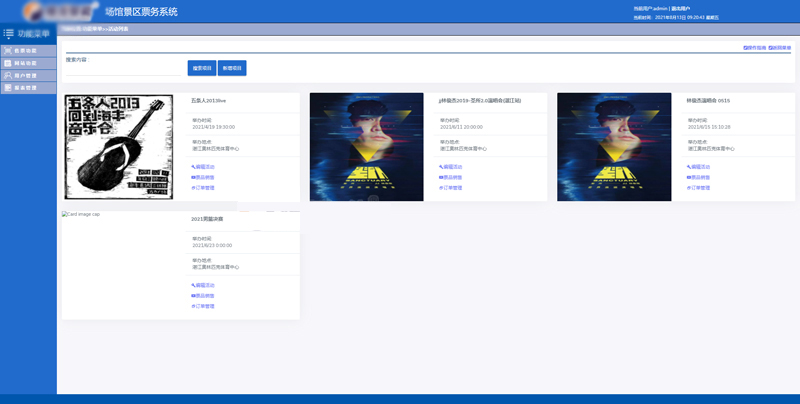Screen dimensions: 800x404
Task: Click 编辑活动 for 林俊杰演唱会 0515
Action: pyautogui.click(x=698, y=167)
